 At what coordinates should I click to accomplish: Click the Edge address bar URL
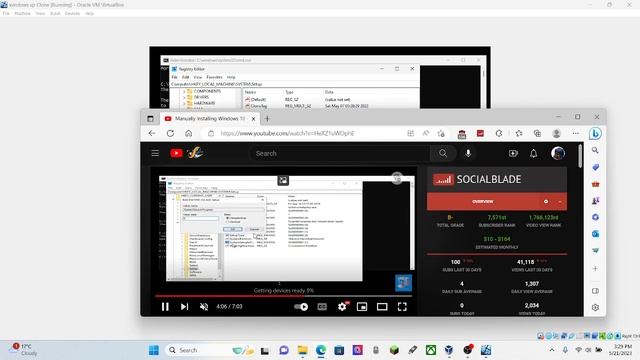coord(287,133)
